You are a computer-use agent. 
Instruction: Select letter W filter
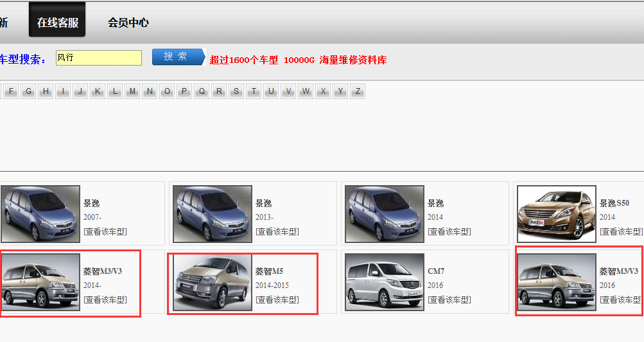[306, 91]
